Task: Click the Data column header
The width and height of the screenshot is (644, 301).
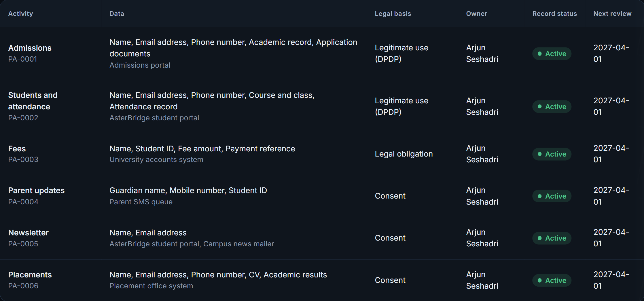Action: [117, 14]
